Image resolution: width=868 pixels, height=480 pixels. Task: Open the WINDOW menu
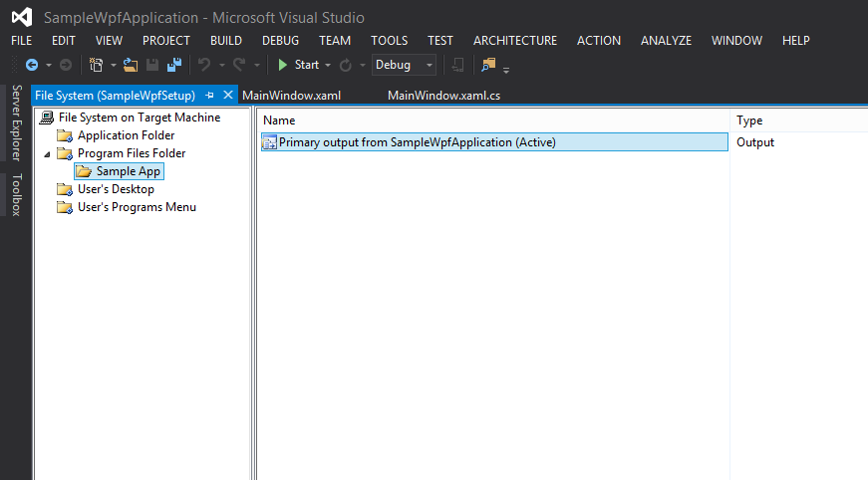pyautogui.click(x=736, y=41)
